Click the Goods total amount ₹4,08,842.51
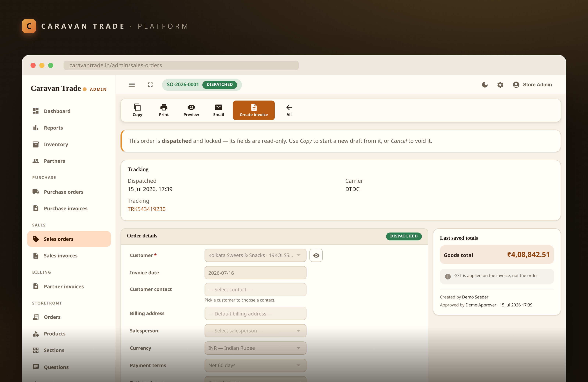 pos(528,255)
